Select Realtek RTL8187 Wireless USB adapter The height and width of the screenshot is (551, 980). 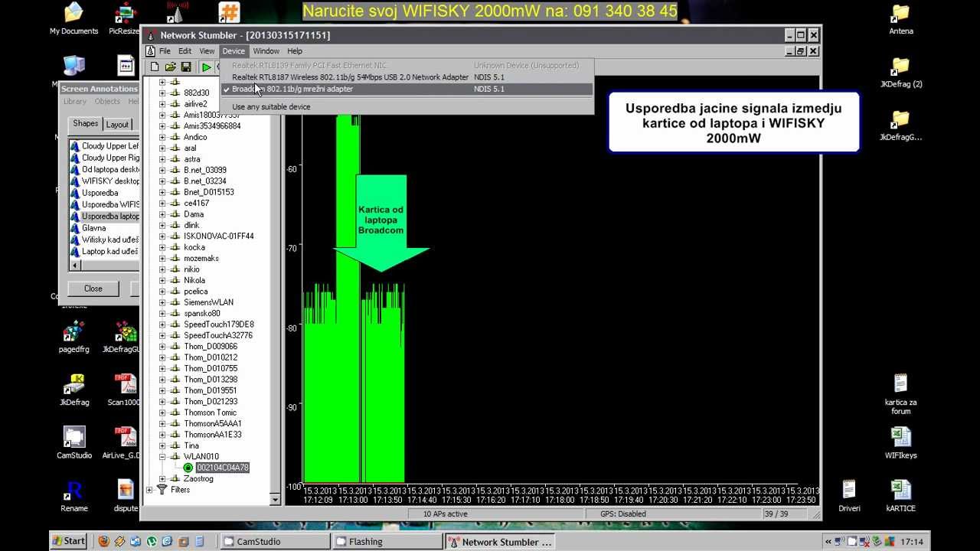coord(407,77)
